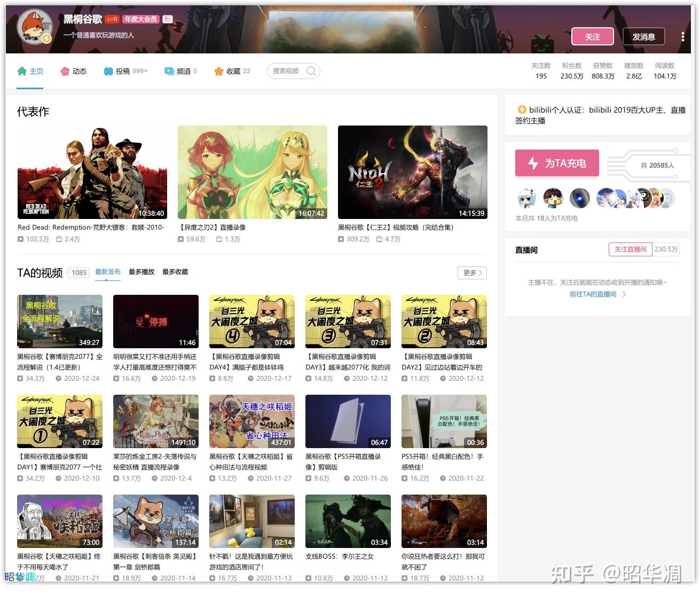Open 支线BOSS：李尔王之女 video title
The height and width of the screenshot is (603, 700).
tap(340, 557)
